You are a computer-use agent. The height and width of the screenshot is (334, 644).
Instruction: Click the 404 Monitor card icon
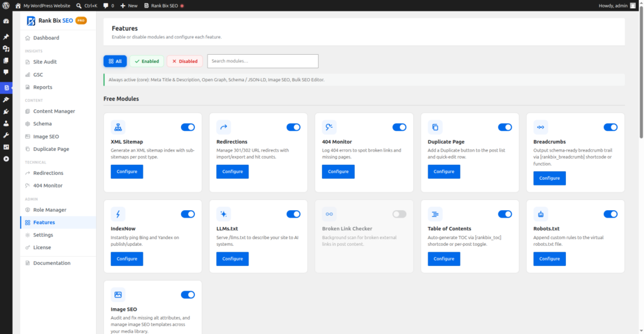point(329,127)
